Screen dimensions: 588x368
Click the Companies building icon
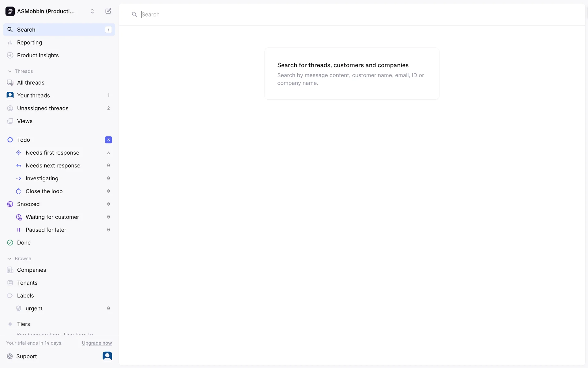[x=10, y=270]
